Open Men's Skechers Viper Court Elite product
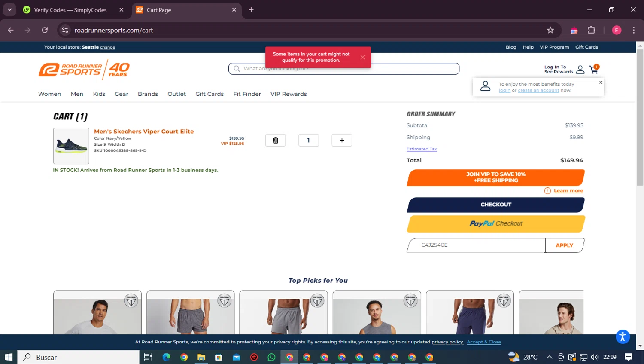The width and height of the screenshot is (644, 364). point(144,132)
